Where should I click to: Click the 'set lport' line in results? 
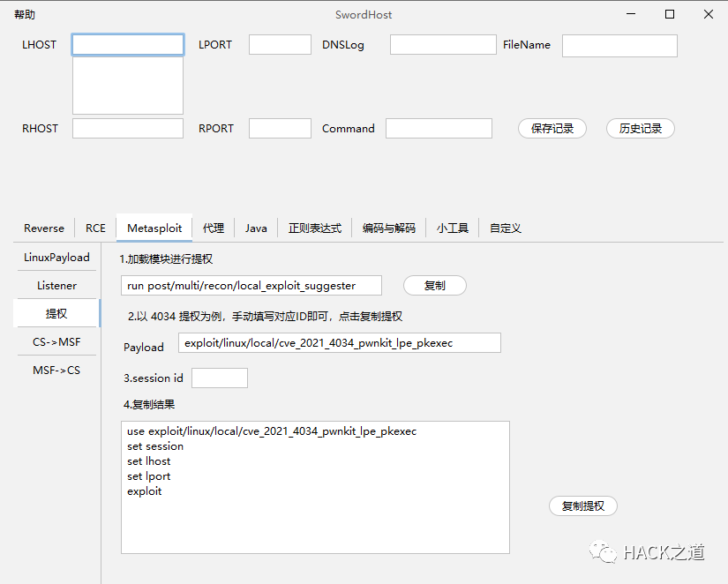148,476
